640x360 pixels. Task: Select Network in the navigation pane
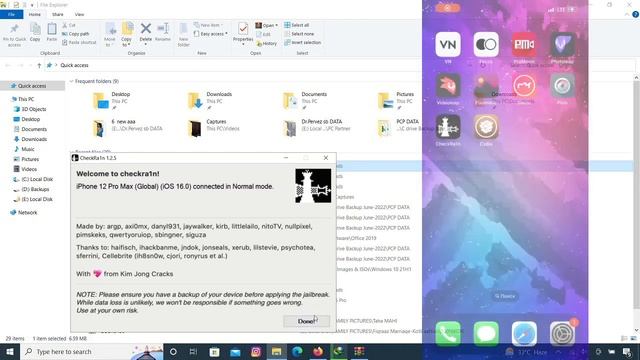pyautogui.click(x=27, y=213)
